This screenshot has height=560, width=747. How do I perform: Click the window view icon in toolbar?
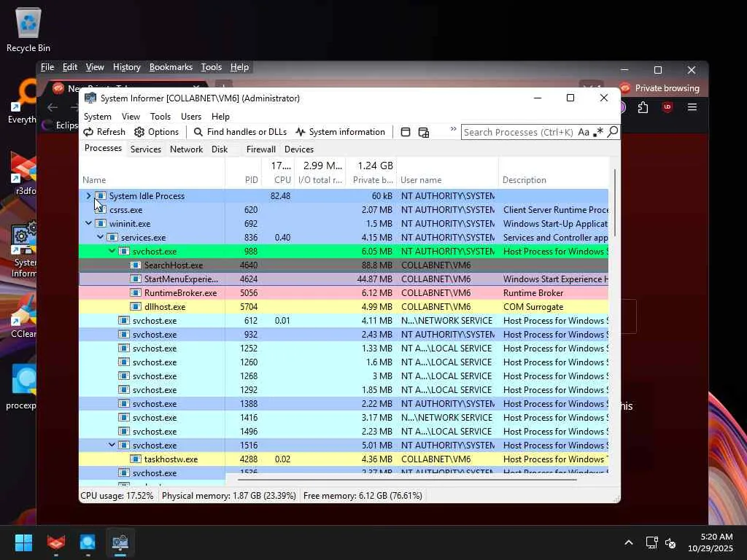(x=406, y=132)
